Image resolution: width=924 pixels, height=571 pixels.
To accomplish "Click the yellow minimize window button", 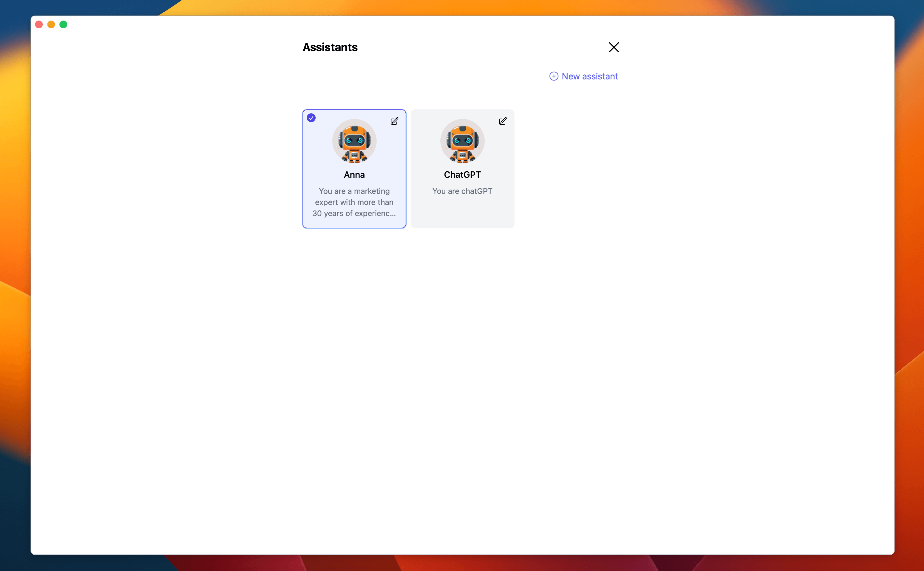I will pyautogui.click(x=51, y=24).
